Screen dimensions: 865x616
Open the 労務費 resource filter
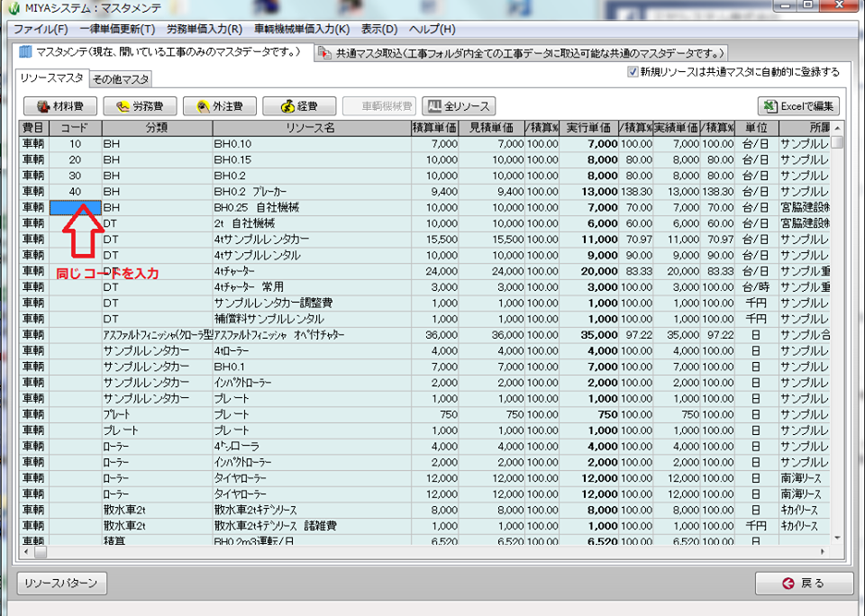[x=141, y=106]
